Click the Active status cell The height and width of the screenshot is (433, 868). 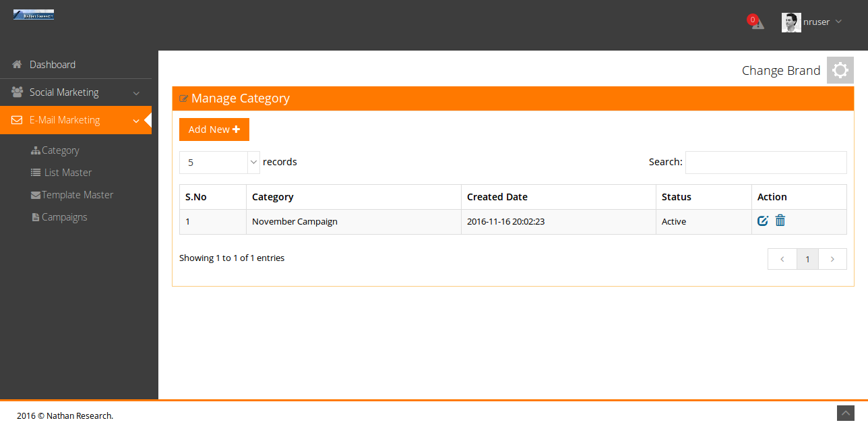point(704,221)
